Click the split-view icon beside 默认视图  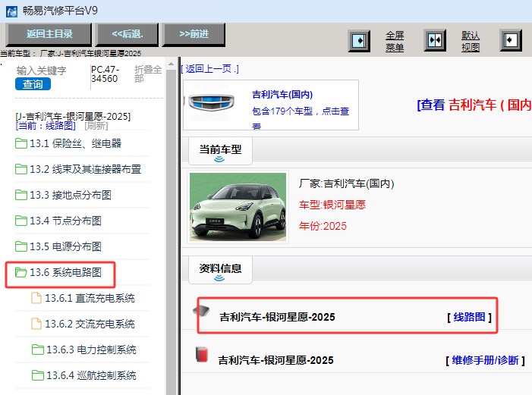click(435, 40)
